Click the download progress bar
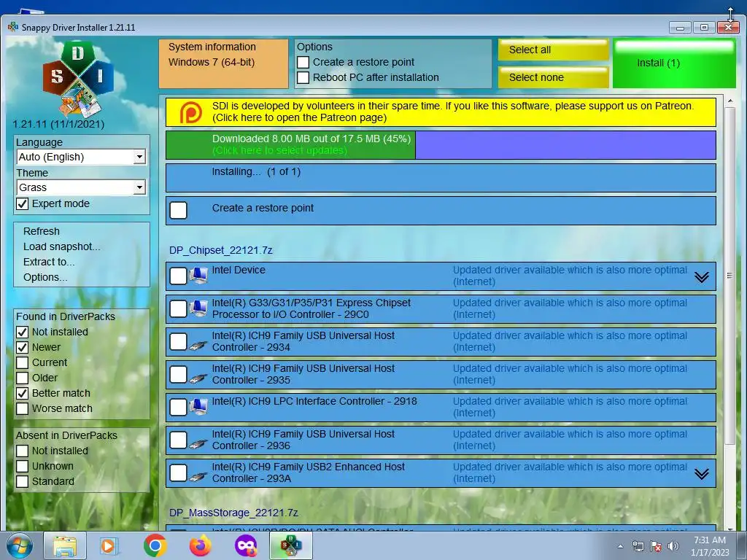Screen dimensions: 747x560 [441, 145]
